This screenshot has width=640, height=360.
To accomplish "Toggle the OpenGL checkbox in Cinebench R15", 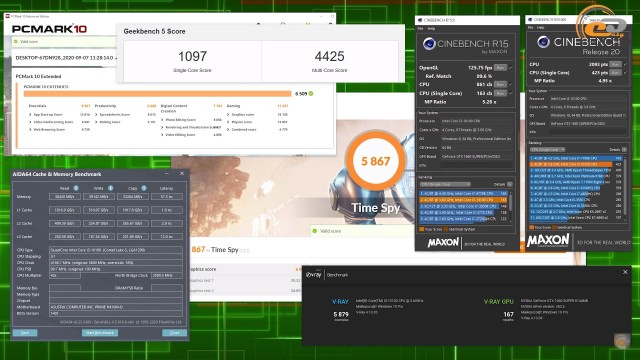I will tap(511, 67).
